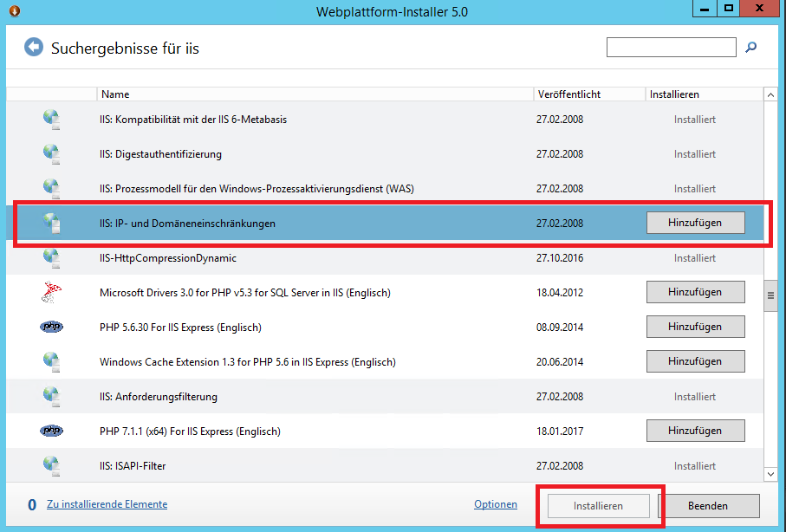Click Hinzufügen for Microsoft Drivers 3.0

tap(695, 292)
